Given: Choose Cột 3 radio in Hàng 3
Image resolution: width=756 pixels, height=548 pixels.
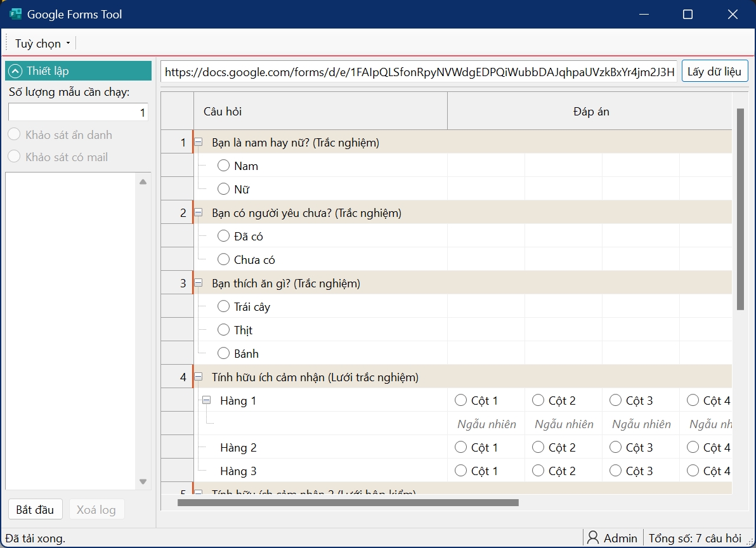Looking at the screenshot, I should click(616, 471).
